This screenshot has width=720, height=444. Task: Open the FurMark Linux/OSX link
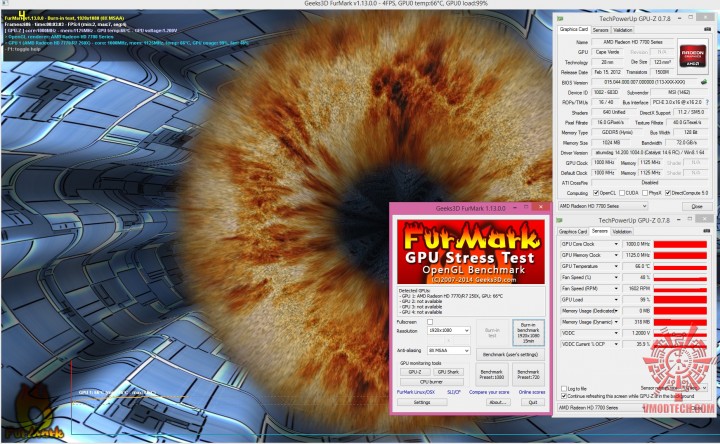tap(416, 392)
